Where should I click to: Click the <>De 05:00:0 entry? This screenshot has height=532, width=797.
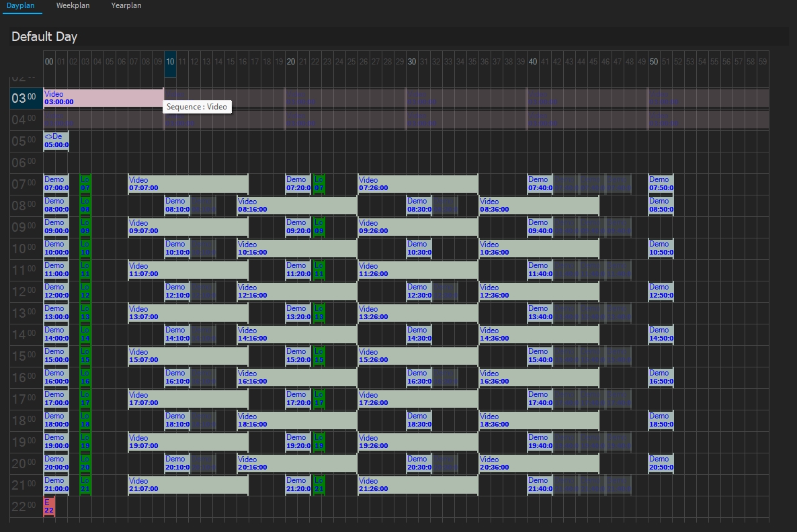[56, 141]
